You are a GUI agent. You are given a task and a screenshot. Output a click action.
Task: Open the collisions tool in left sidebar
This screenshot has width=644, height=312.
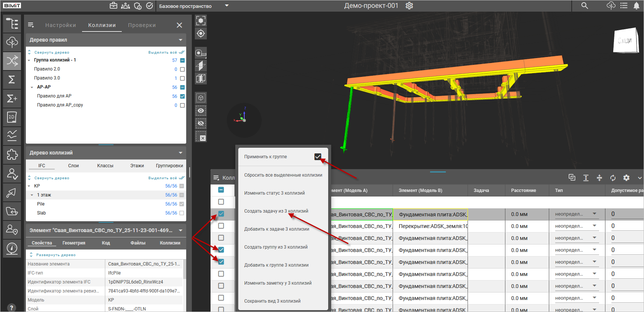12,61
